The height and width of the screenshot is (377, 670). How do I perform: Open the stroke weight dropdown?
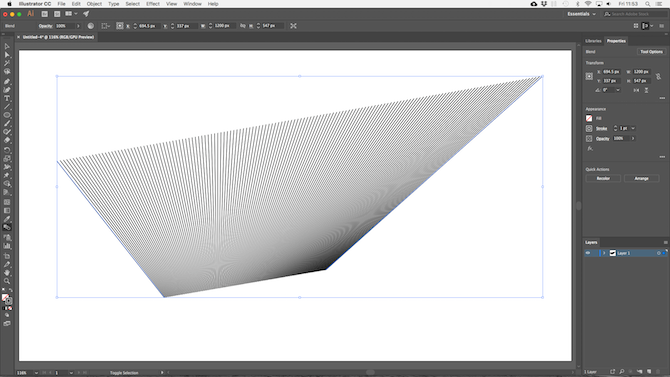pos(633,128)
